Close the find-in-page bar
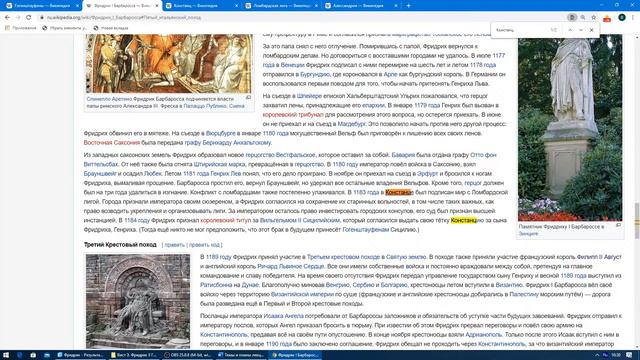The image size is (640, 360). [591, 30]
